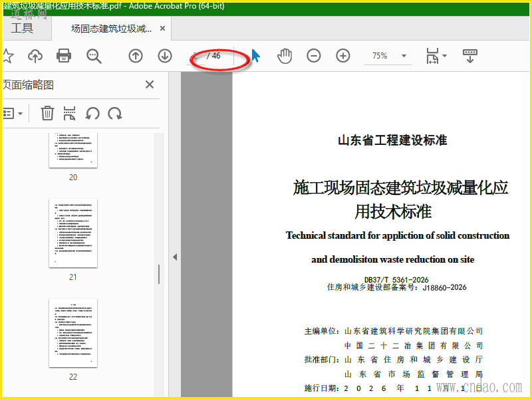532x399 pixels.
Task: Zoom out with minus button
Action: click(313, 56)
